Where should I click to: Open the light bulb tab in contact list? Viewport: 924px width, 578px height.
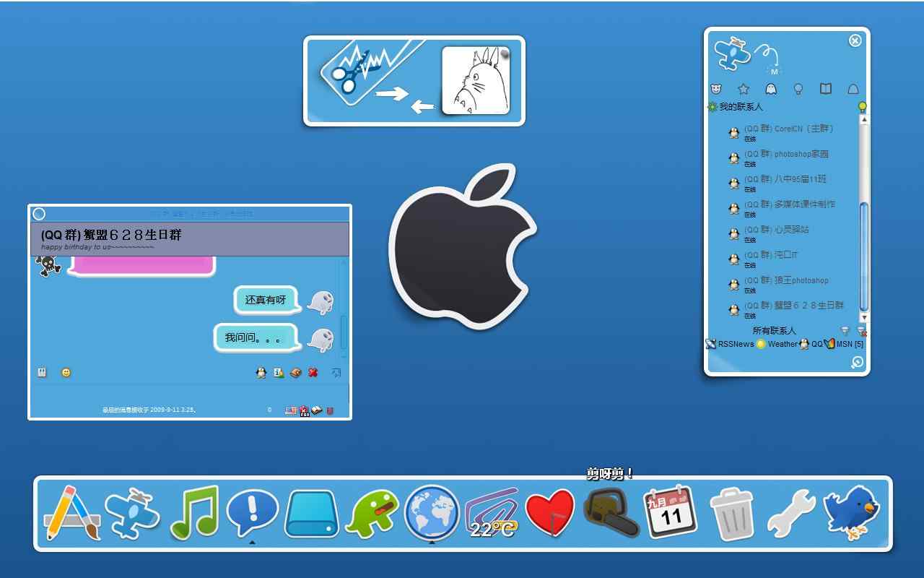pos(798,89)
